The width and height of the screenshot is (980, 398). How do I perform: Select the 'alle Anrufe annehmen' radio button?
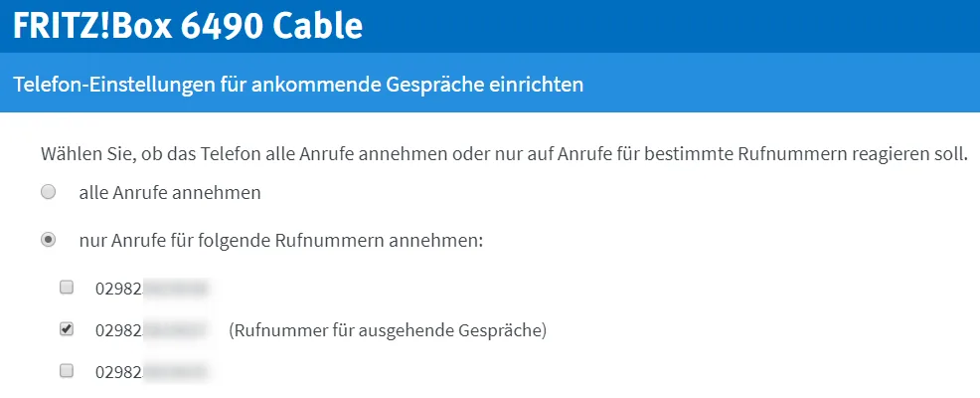[x=48, y=193]
